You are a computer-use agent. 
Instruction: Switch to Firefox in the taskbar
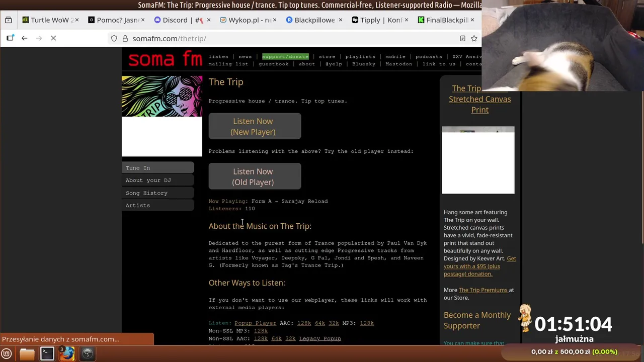pyautogui.click(x=67, y=353)
